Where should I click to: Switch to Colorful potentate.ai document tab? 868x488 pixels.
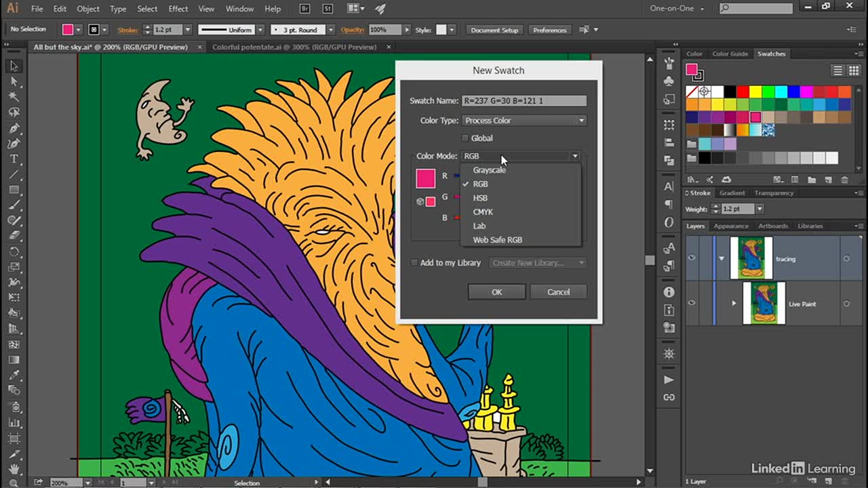pyautogui.click(x=294, y=47)
